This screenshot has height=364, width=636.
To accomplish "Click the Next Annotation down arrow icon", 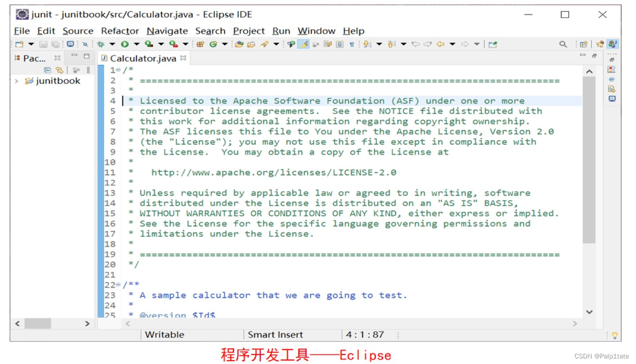I will point(367,44).
